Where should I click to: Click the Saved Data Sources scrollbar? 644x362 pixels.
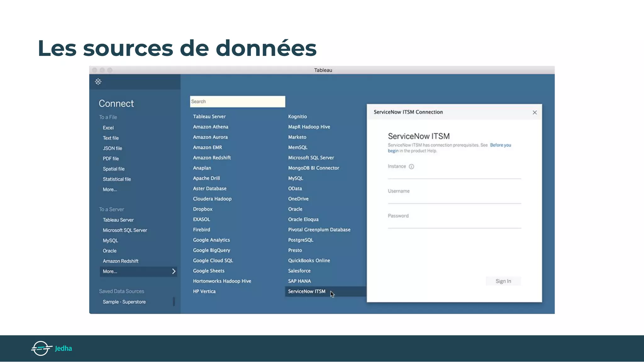pyautogui.click(x=174, y=301)
